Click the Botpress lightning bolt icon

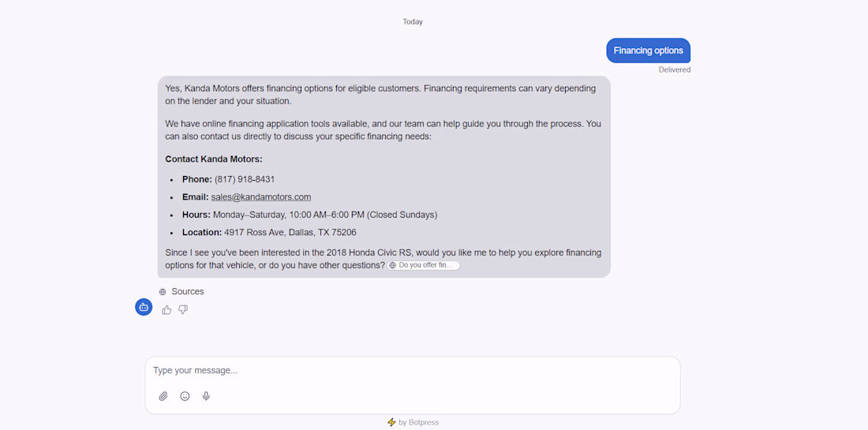click(391, 422)
